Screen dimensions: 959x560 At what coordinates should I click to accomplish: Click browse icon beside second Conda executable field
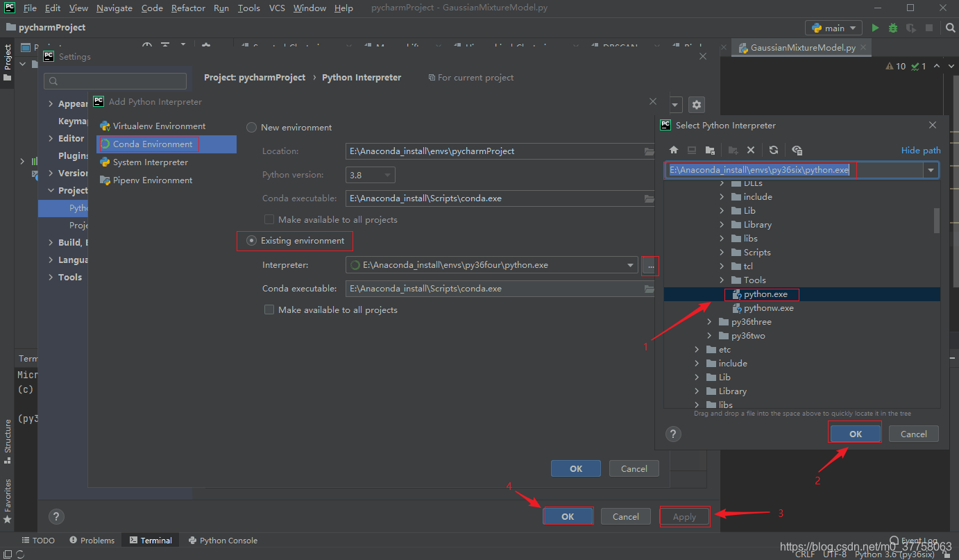tap(650, 289)
